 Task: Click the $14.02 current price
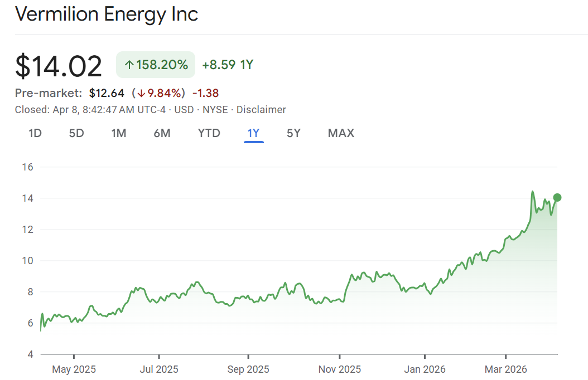(x=59, y=66)
